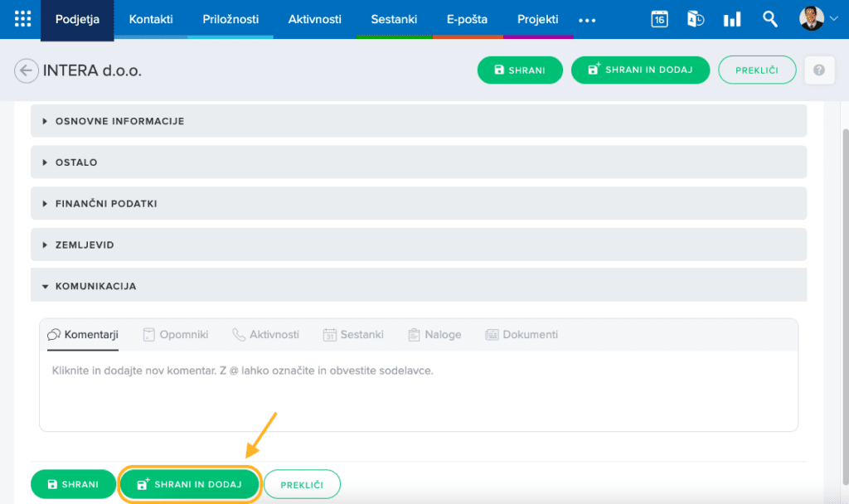Open the bar chart reports icon
The height and width of the screenshot is (504, 849).
coord(732,19)
